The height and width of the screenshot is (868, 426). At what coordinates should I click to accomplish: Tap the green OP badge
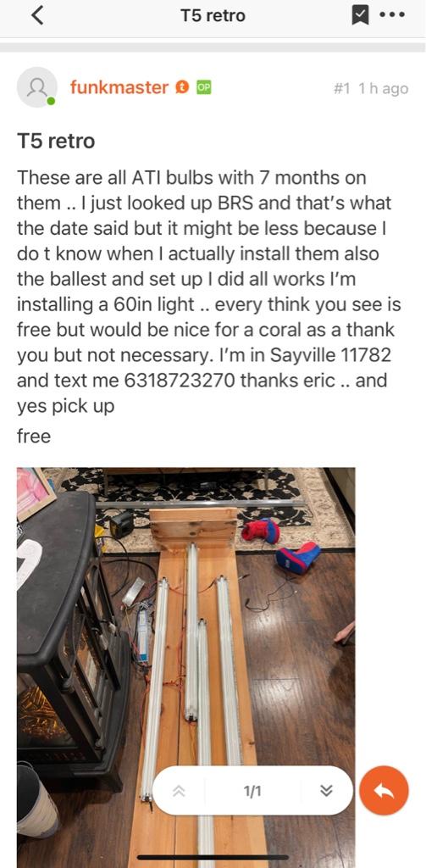(203, 87)
